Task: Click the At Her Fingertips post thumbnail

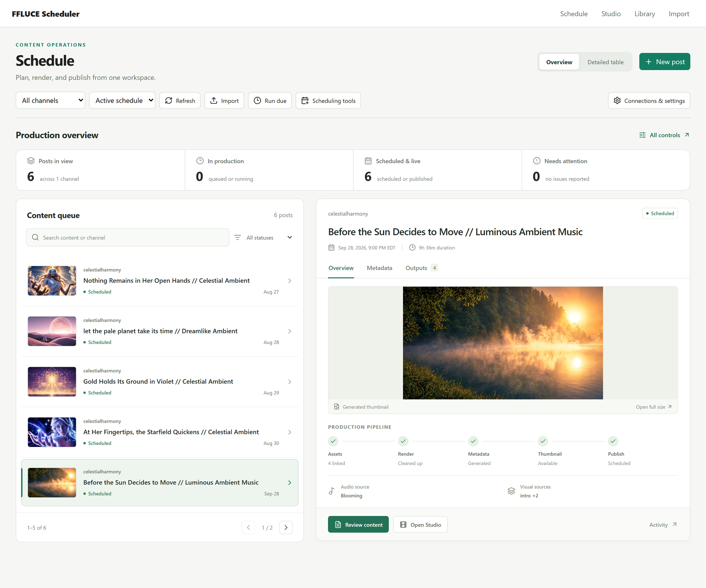Action: [x=52, y=432]
